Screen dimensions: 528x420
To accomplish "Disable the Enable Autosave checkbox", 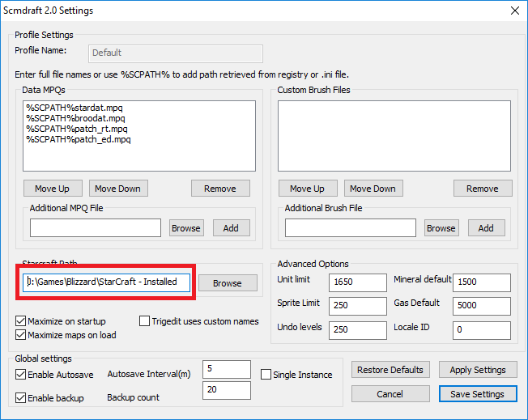I will pyautogui.click(x=21, y=375).
